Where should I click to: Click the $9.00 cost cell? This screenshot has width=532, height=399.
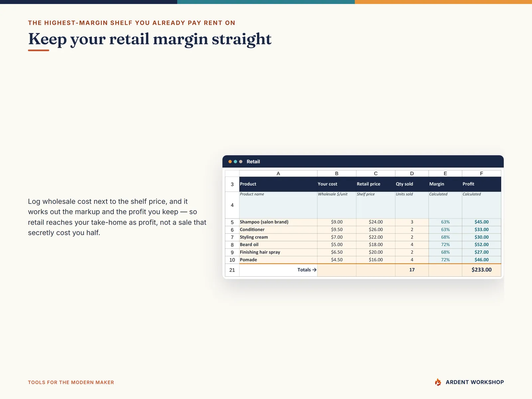tap(337, 222)
